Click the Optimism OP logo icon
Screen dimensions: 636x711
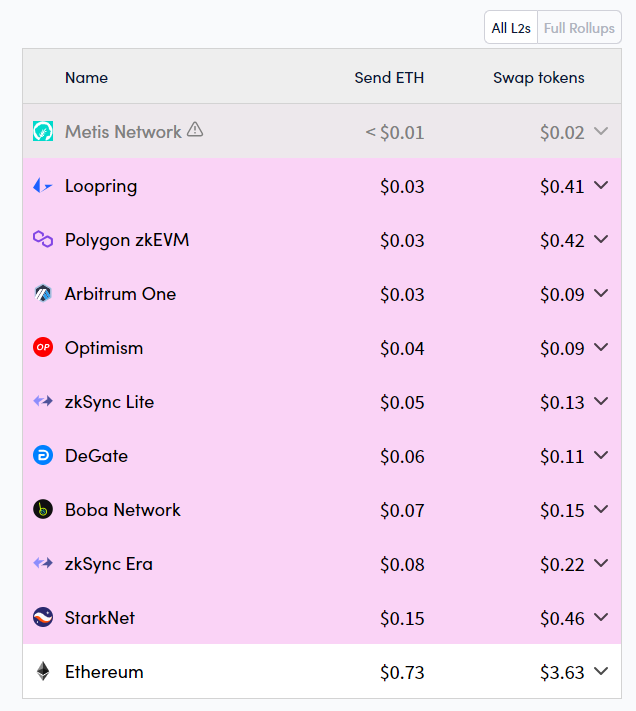43,347
